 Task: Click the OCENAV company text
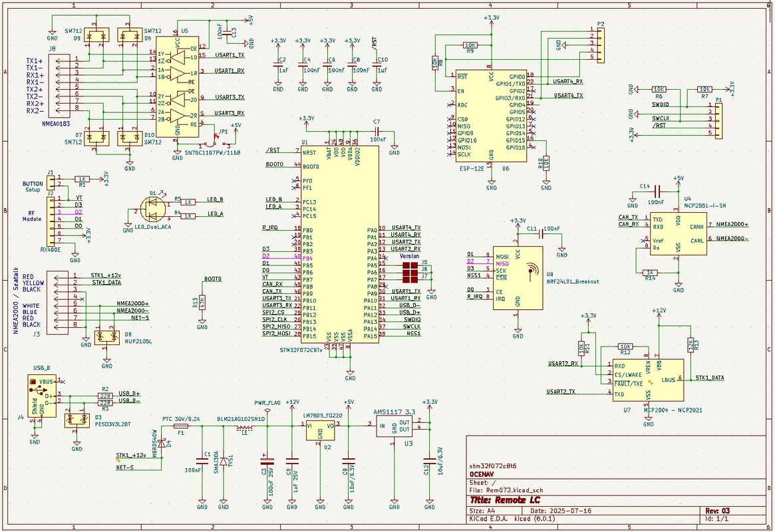482,473
